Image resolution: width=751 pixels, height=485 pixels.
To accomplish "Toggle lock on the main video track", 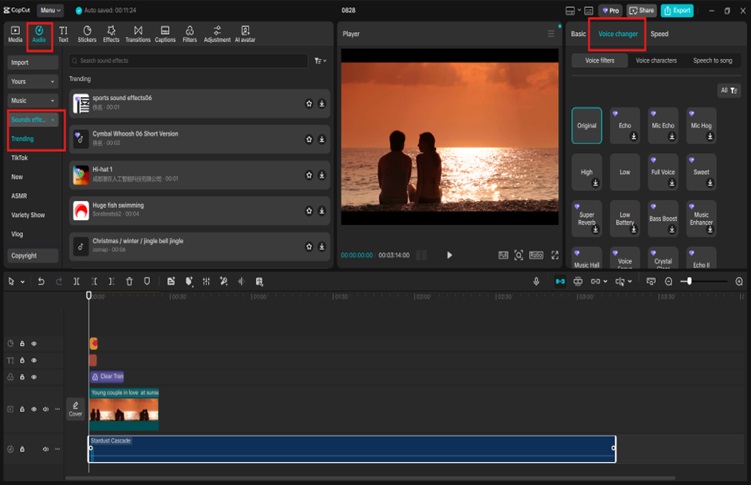I will 22,409.
